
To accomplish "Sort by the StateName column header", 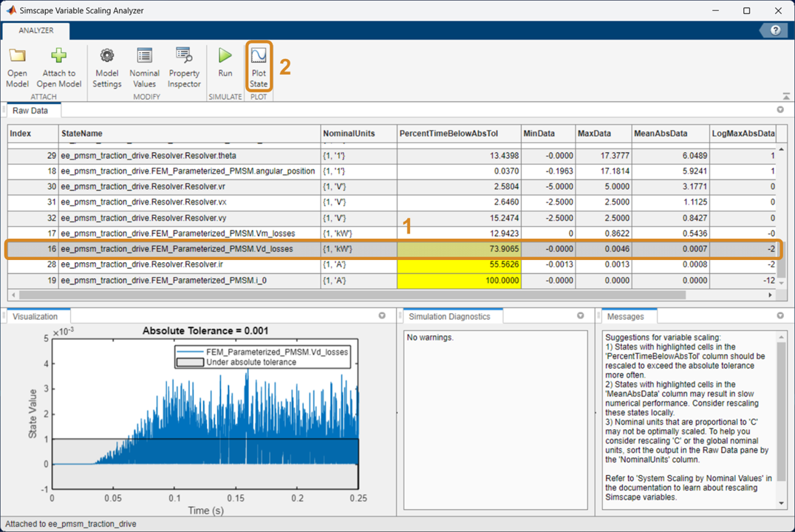I will point(189,134).
